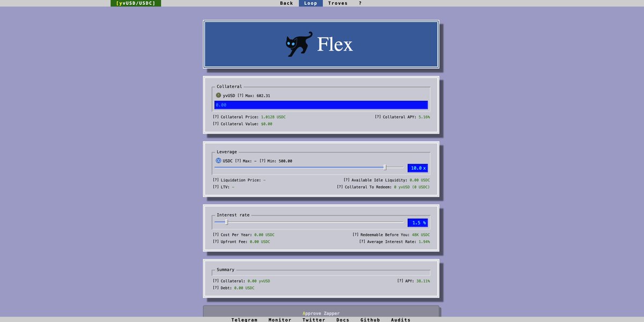The width and height of the screenshot is (644, 322).
Task: Open the ? help menu item
Action: coord(360,3)
